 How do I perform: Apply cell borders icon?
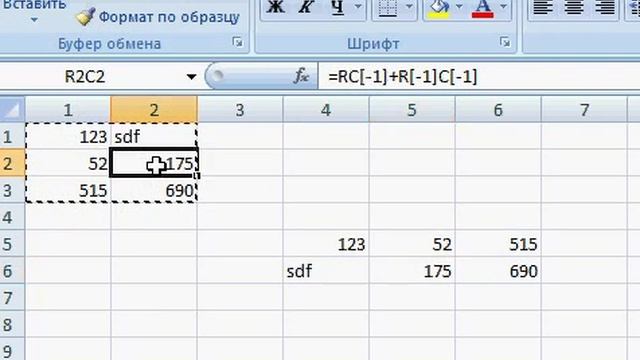click(x=388, y=7)
